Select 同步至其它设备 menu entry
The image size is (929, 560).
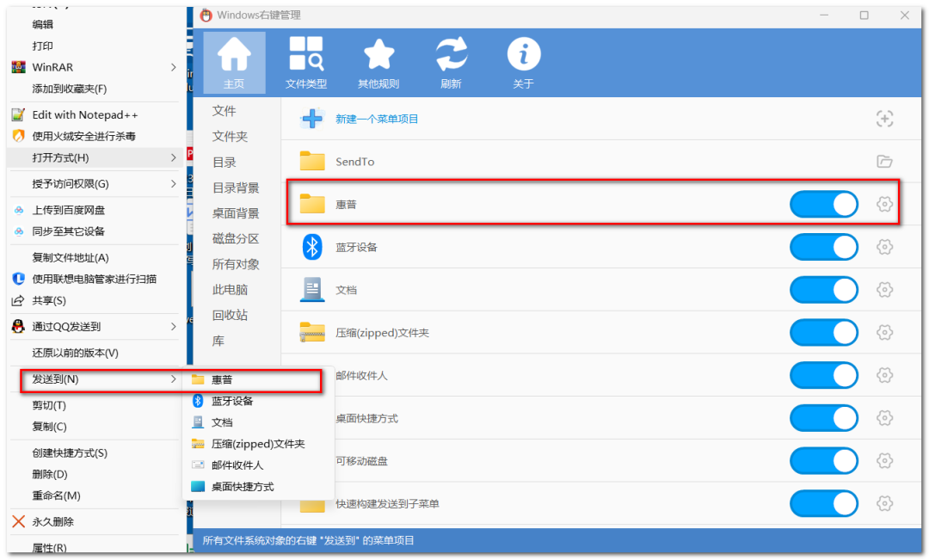(x=68, y=231)
